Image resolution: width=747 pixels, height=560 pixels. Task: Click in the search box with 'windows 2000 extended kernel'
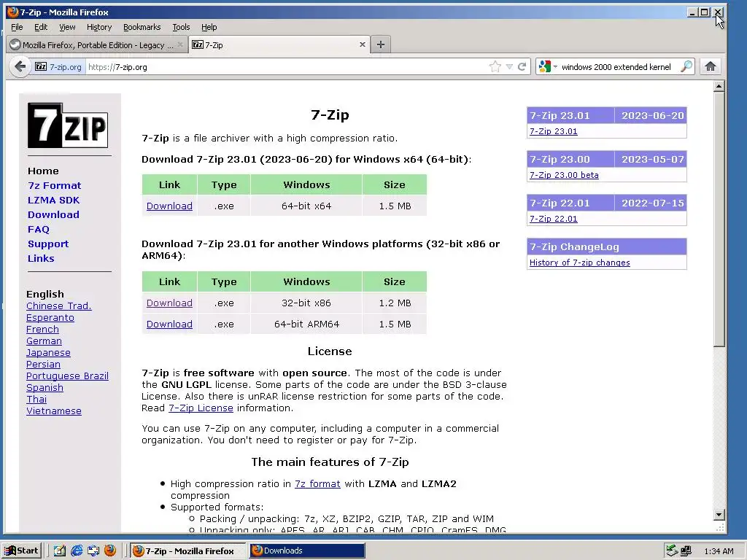pos(616,67)
